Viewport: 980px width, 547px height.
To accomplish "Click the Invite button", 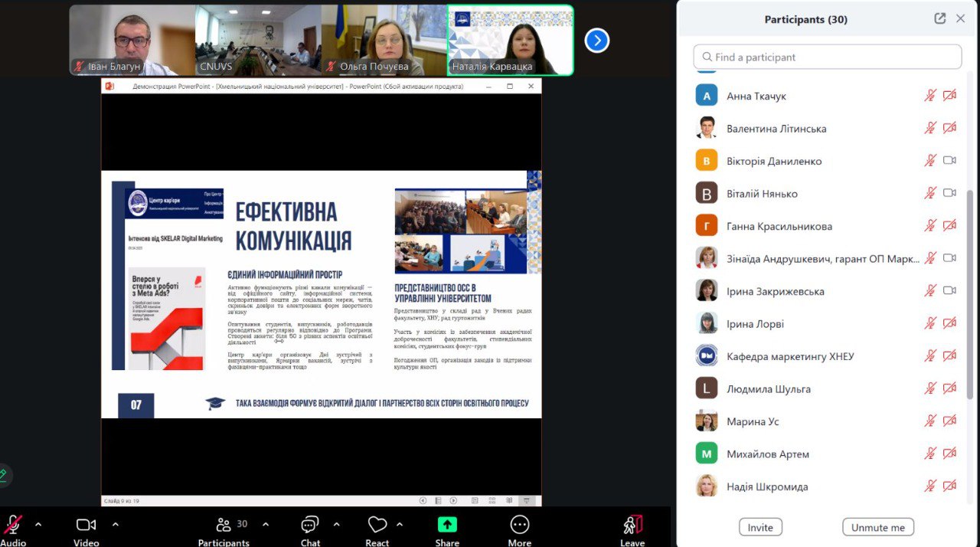I will pos(760,527).
